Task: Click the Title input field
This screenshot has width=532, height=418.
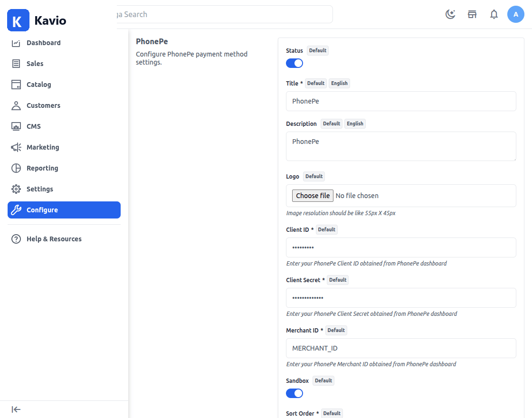Action: tap(401, 101)
